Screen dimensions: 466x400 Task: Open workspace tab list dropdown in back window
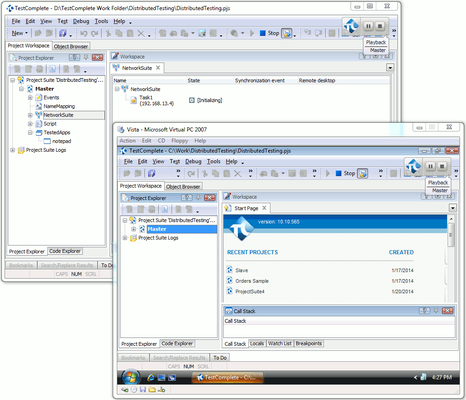[390, 68]
